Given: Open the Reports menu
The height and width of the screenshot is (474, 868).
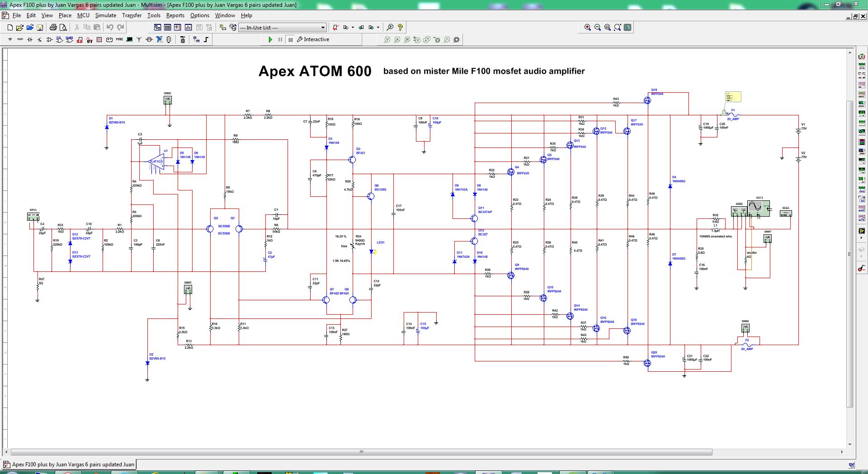Looking at the screenshot, I should [175, 15].
